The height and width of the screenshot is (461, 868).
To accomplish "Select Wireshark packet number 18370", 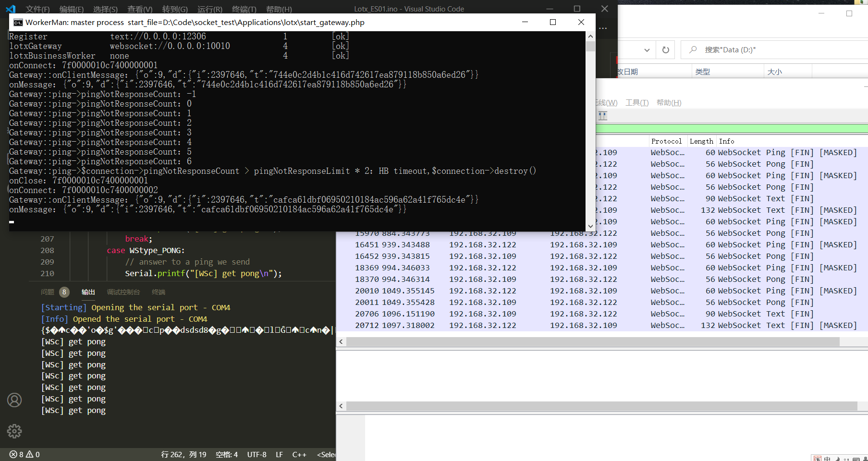I will click(602, 279).
